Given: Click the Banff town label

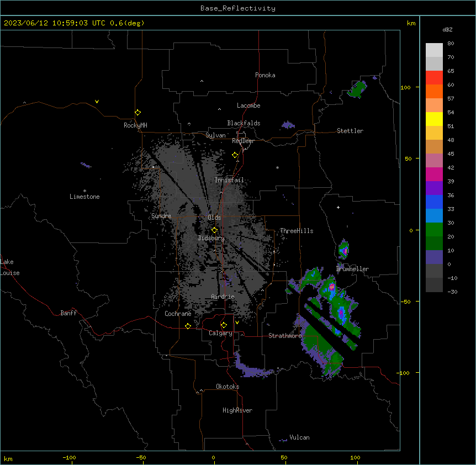Looking at the screenshot, I should (x=68, y=313).
